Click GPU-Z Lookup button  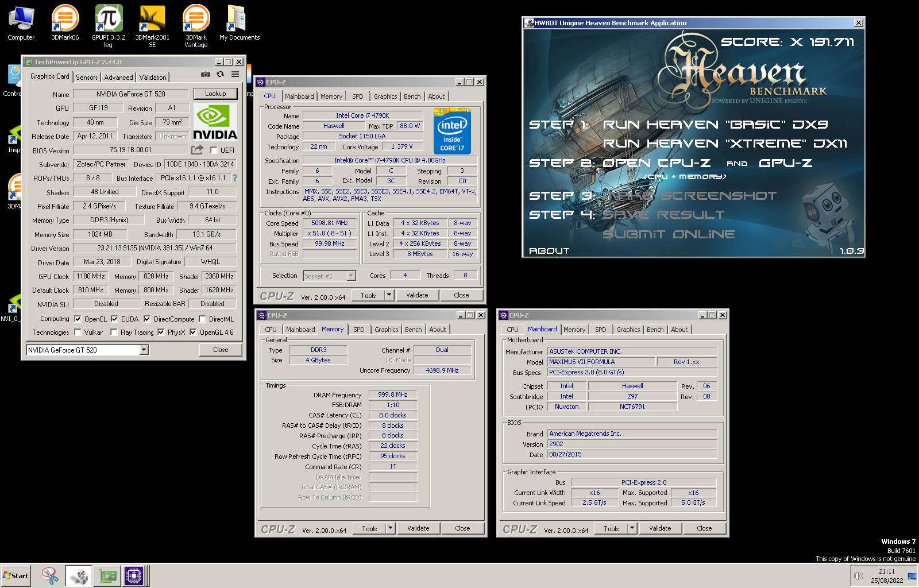pos(215,94)
